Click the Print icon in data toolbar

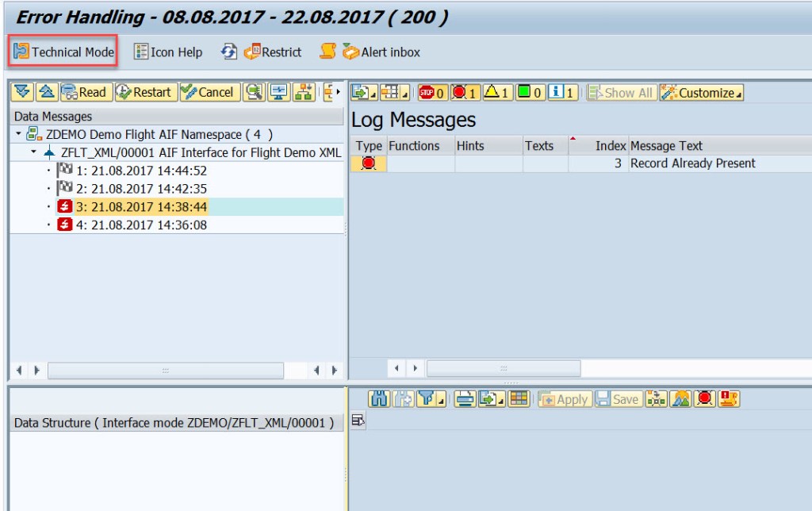(465, 398)
